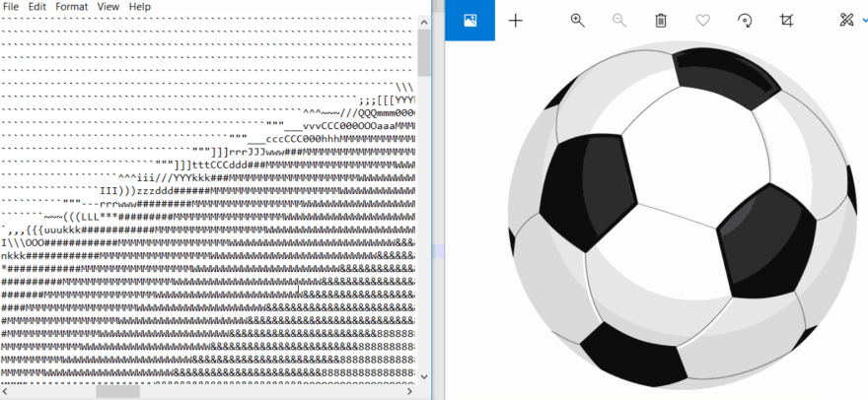Click text "vvvCCC000OOOaaa" in Notepad
868x400 pixels.
point(349,125)
